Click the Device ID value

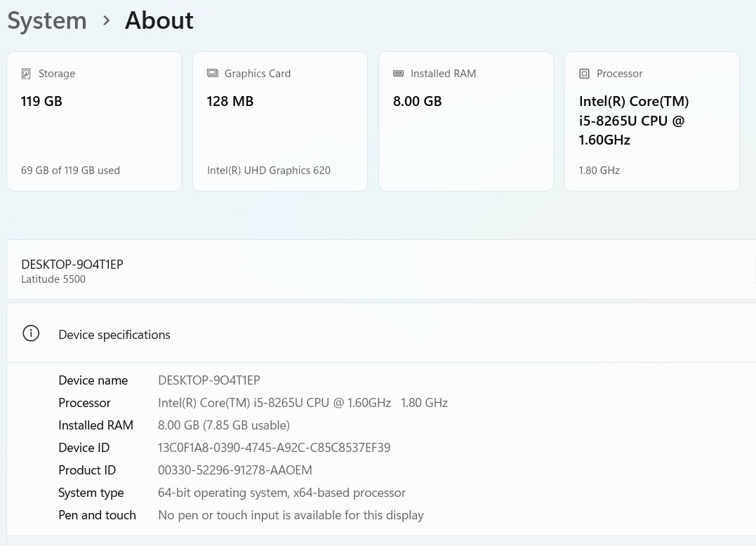[274, 448]
